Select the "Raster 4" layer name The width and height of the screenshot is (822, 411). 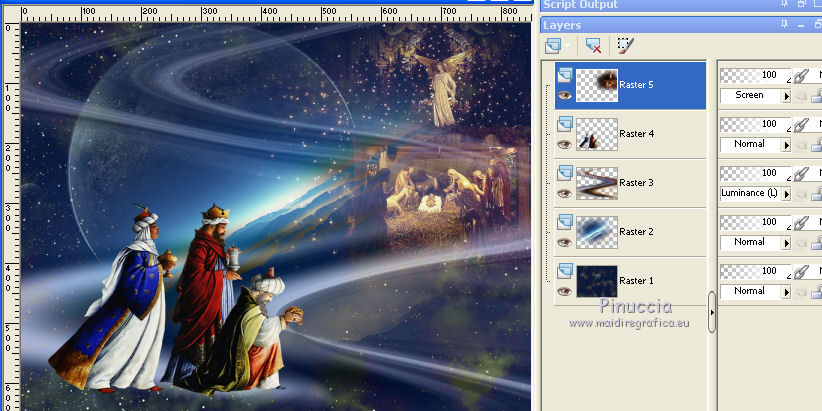pos(636,134)
